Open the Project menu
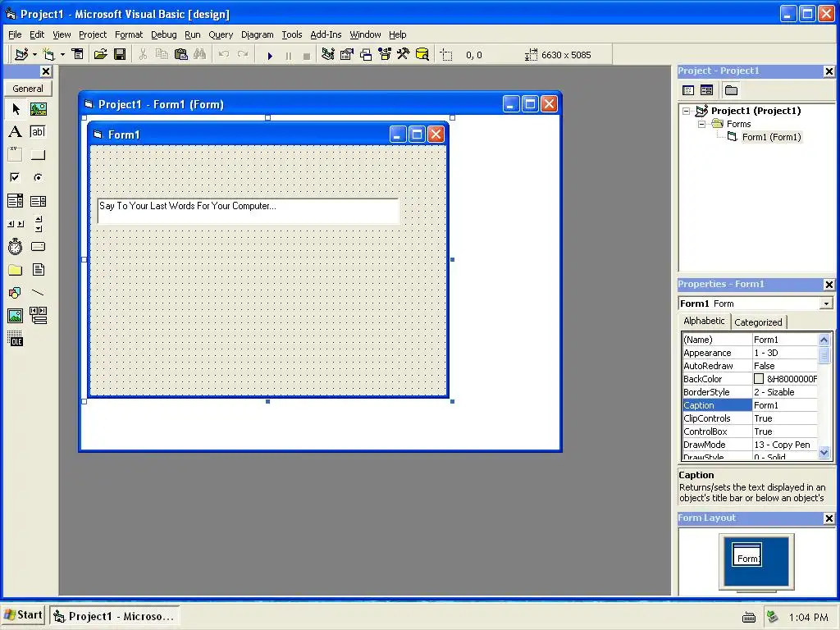The width and height of the screenshot is (840, 630). click(93, 34)
